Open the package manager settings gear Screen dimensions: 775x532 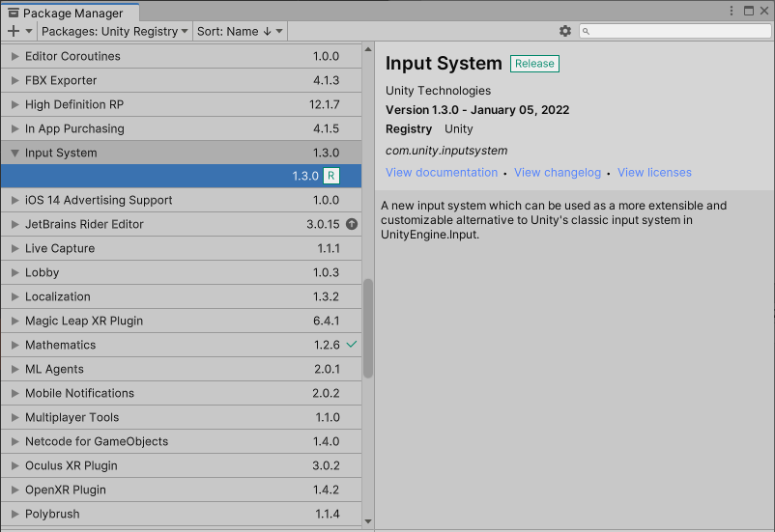[x=565, y=31]
